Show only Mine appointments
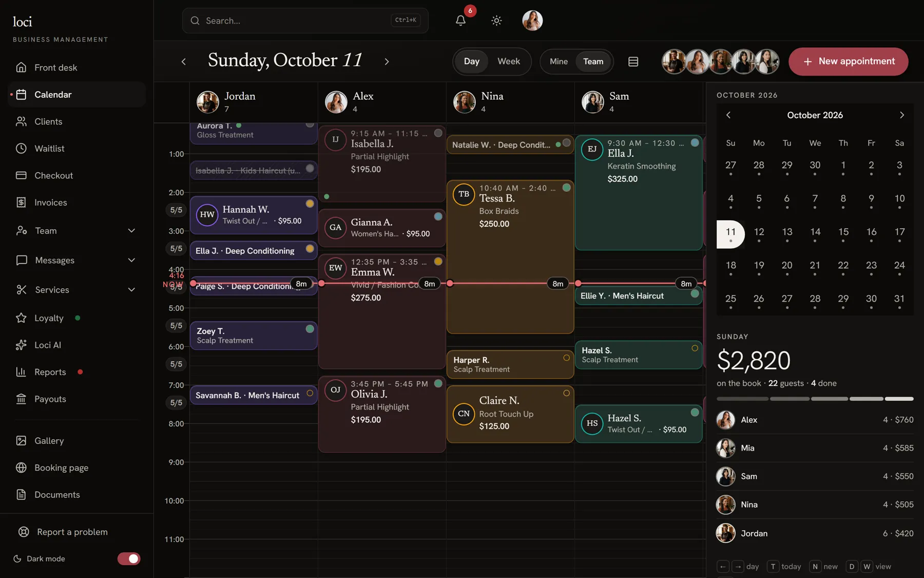 coord(559,62)
